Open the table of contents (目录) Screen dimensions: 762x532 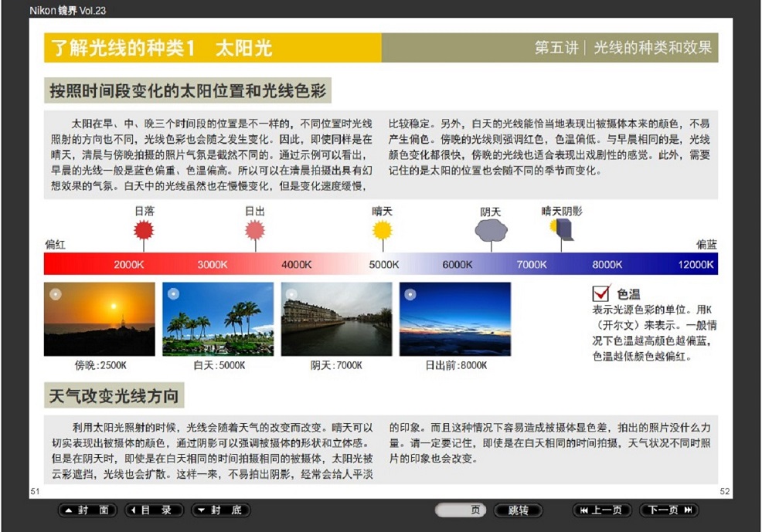coord(155,510)
